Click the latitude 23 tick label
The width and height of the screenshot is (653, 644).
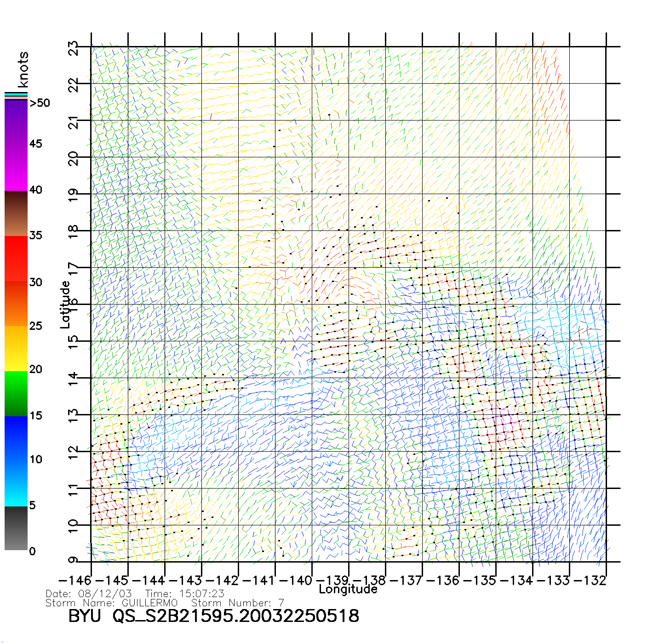click(74, 47)
